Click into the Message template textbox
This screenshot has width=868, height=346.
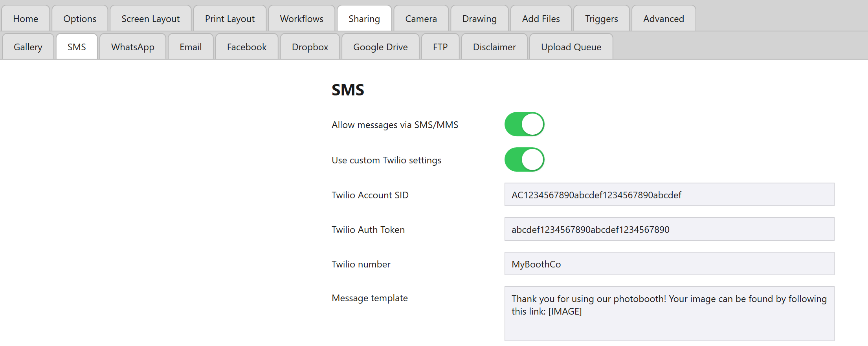[669, 314]
